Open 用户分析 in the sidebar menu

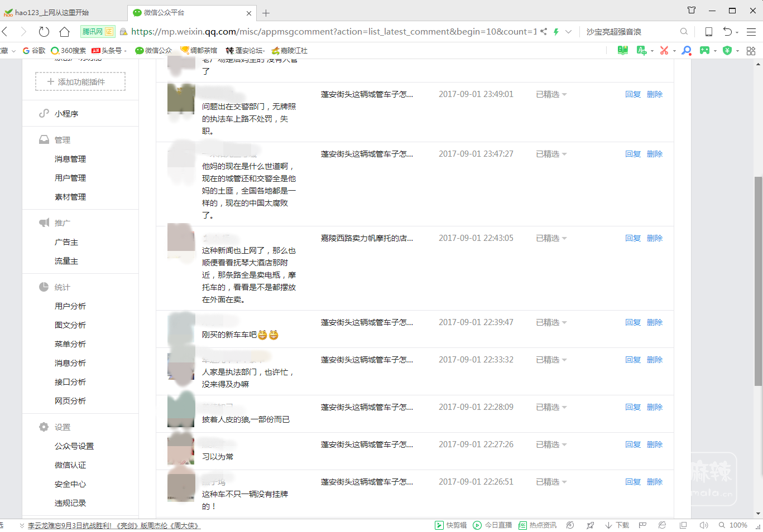pyautogui.click(x=70, y=306)
